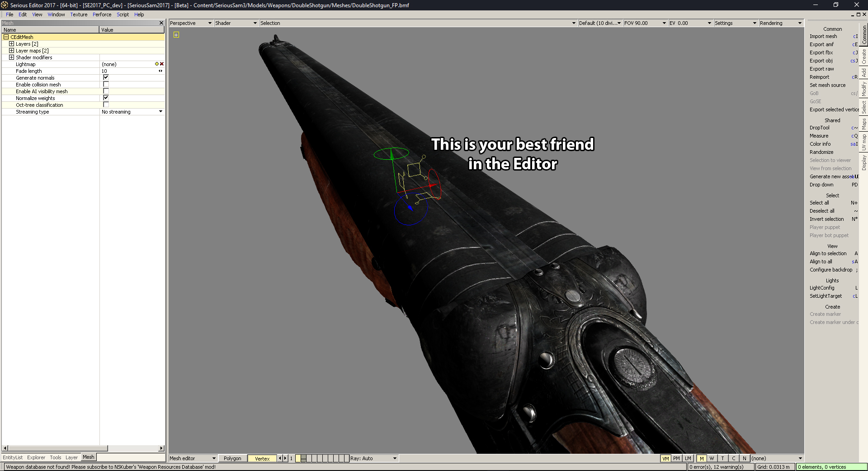Uncheck Generate normals checkbox
This screenshot has height=471, width=868.
point(106,78)
